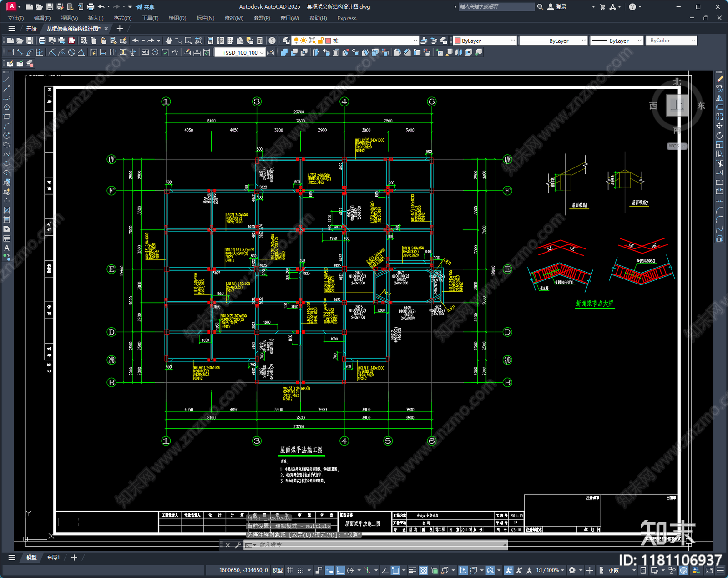
Task: Select the Multiline Text 'A' tool
Action: click(7, 248)
